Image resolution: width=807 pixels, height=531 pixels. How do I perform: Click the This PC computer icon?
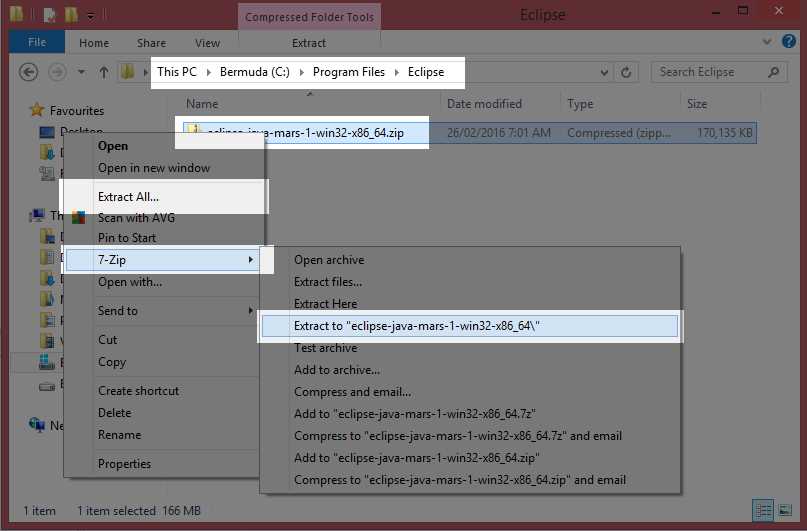click(x=37, y=216)
